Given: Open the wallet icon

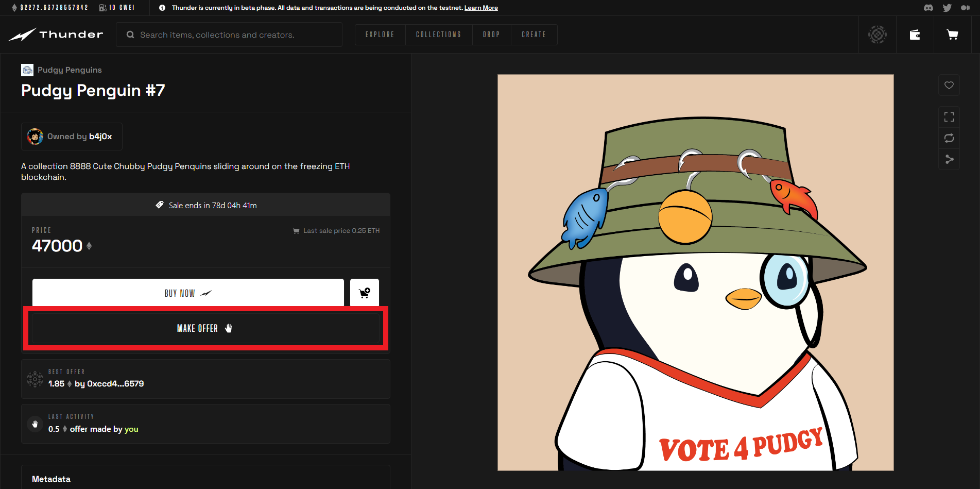Looking at the screenshot, I should point(915,35).
